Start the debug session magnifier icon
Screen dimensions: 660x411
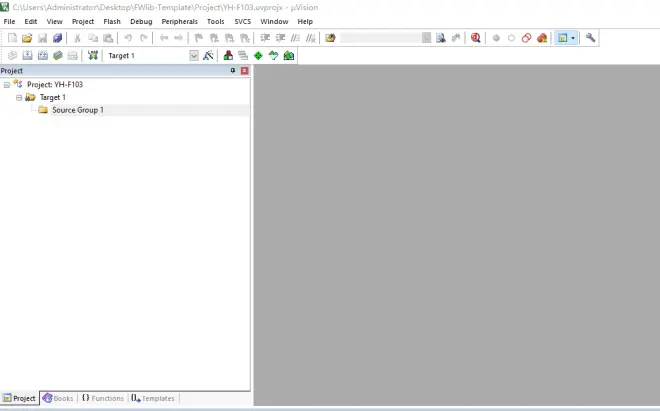[x=476, y=38]
